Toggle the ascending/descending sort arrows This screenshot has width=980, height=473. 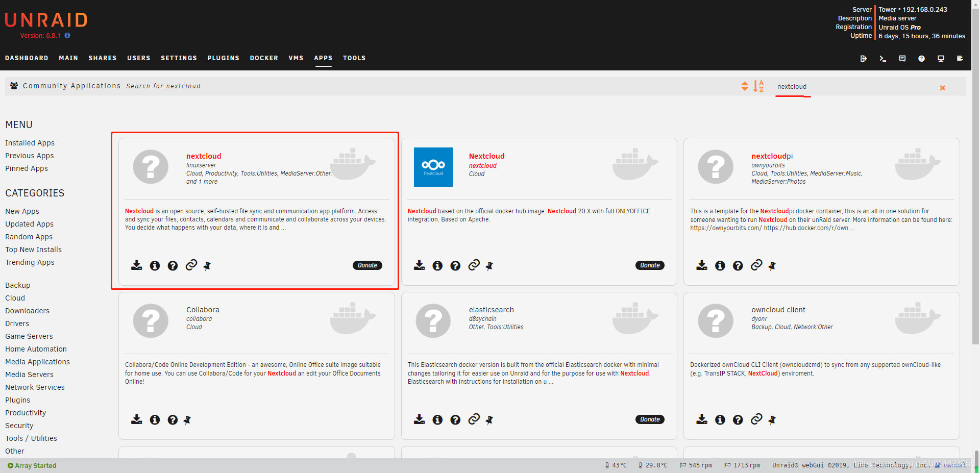click(745, 86)
